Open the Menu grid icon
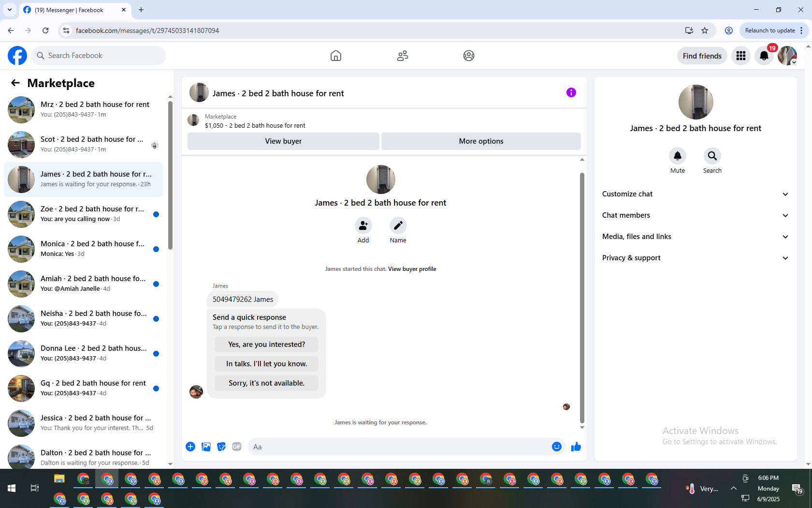 (x=741, y=56)
